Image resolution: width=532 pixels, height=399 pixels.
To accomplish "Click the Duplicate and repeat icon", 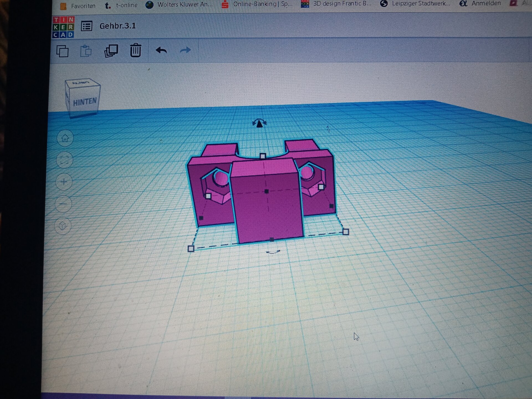I will [111, 51].
